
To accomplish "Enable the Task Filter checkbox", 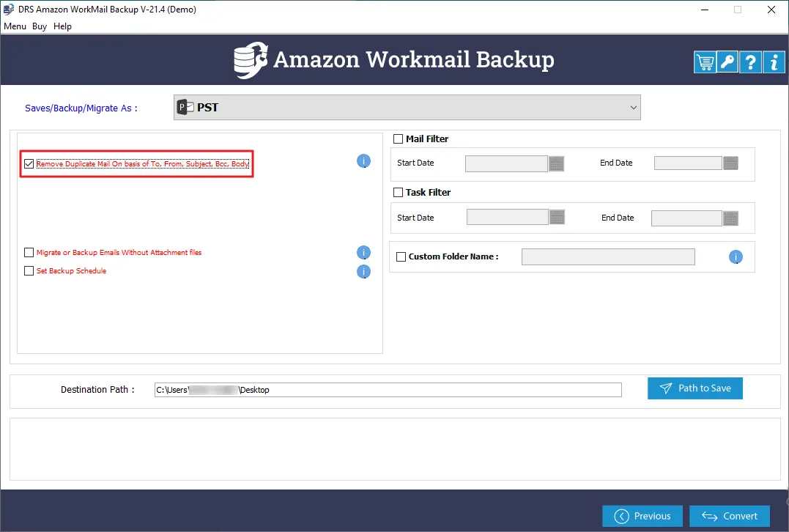I will pos(398,192).
